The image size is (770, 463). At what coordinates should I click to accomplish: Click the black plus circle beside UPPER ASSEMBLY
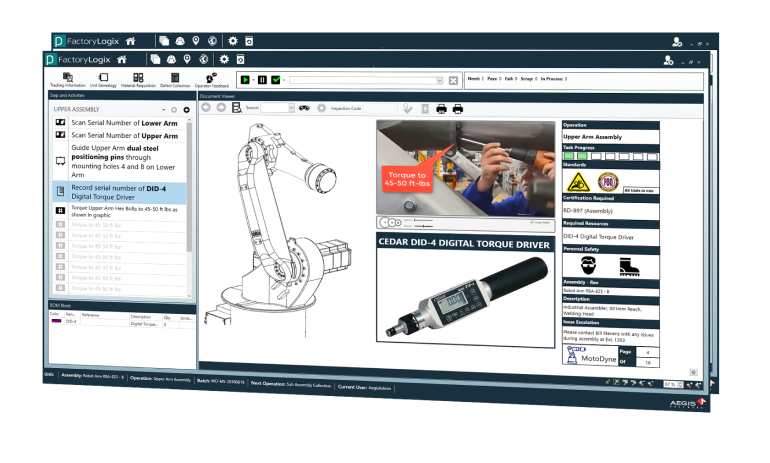click(x=187, y=110)
